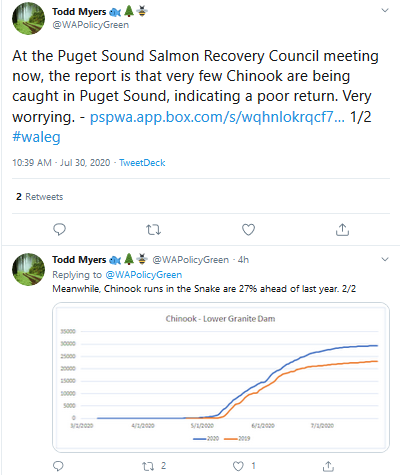
Task: Open the Todd Myers name on the main tweet
Action: point(79,12)
